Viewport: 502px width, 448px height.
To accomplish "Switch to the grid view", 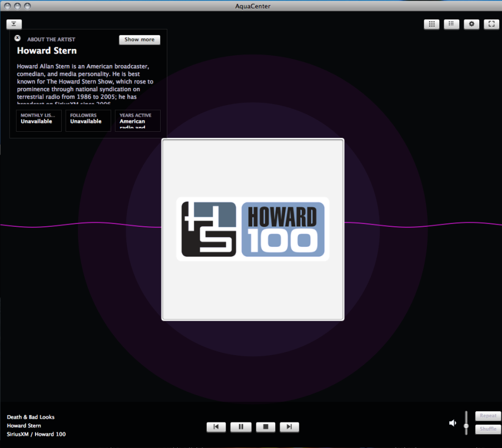I will 431,24.
